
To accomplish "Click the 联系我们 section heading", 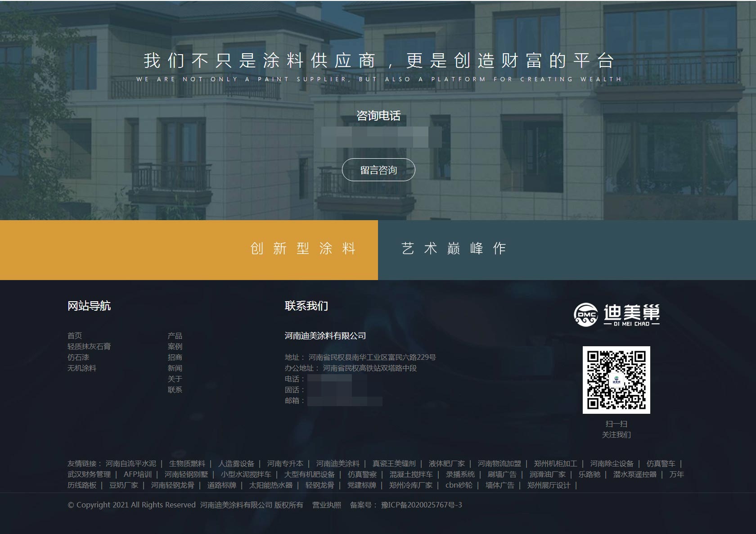I will [306, 306].
